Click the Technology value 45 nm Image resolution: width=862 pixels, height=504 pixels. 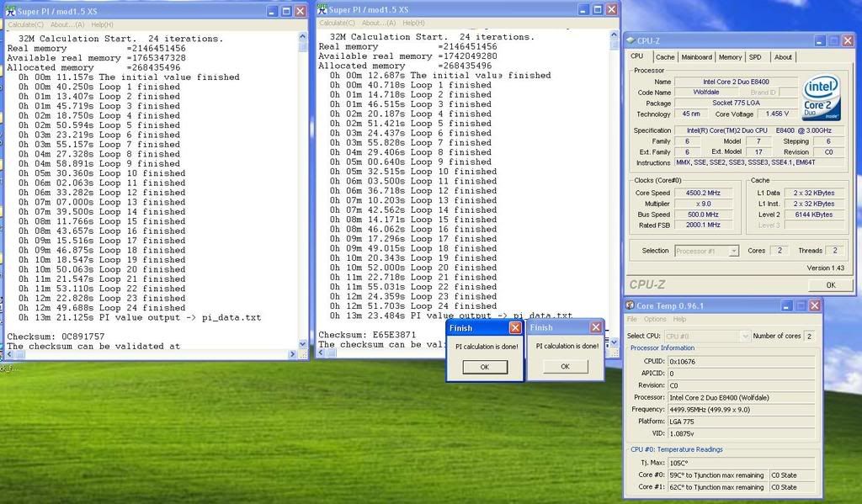click(691, 114)
